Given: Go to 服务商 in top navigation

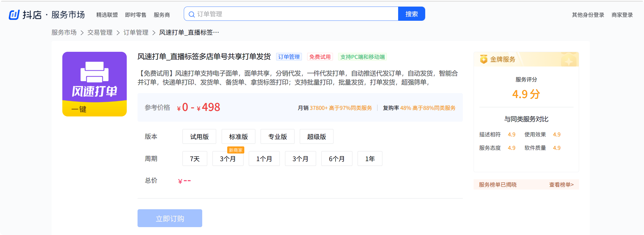Looking at the screenshot, I should pyautogui.click(x=162, y=15).
